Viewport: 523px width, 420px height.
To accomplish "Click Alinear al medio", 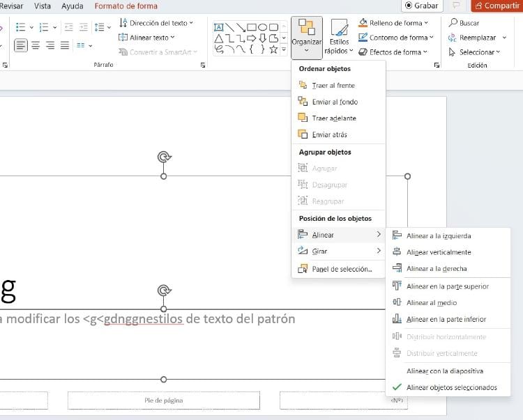I will (430, 303).
